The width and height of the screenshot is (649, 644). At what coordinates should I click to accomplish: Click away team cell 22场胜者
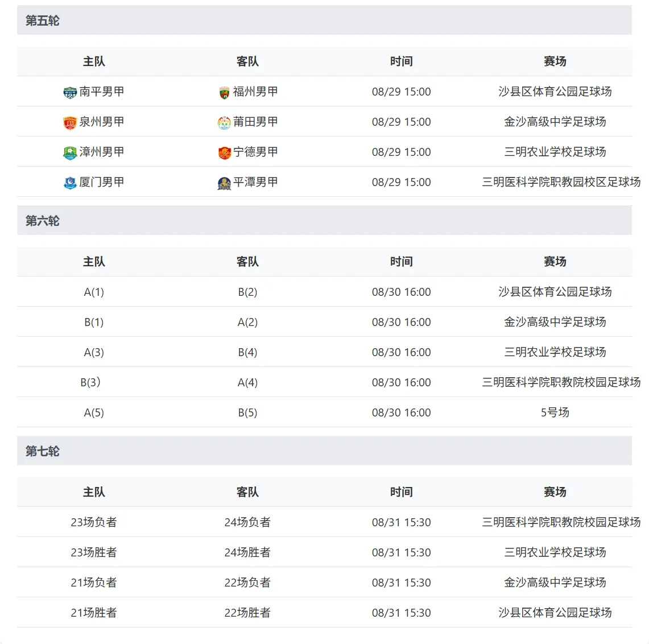coord(247,613)
